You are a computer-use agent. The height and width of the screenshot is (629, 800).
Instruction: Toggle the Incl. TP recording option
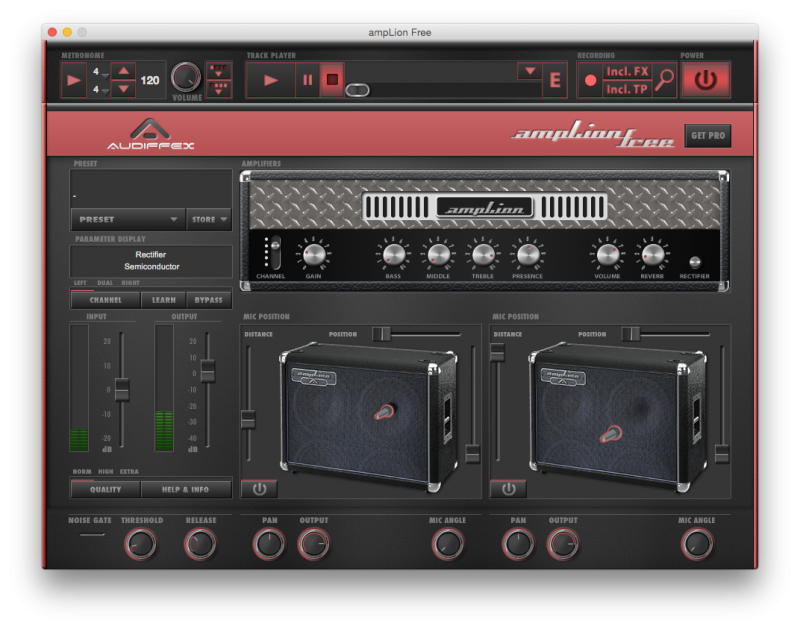(x=627, y=89)
